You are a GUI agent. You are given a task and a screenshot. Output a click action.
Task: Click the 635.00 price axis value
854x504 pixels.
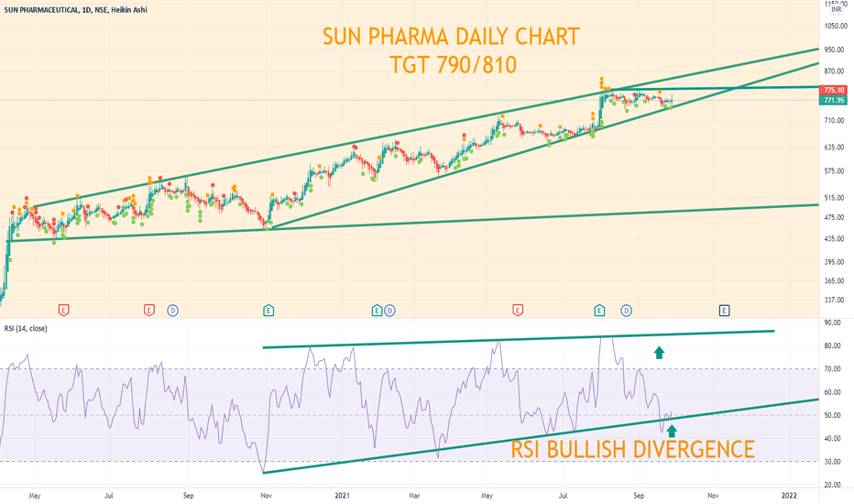pos(834,148)
